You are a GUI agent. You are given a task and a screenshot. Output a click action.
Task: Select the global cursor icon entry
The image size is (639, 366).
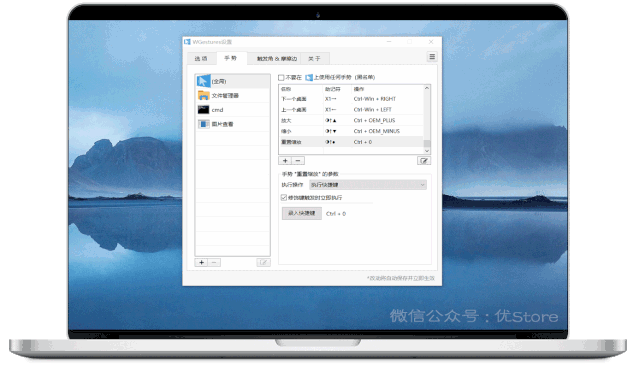pos(232,81)
